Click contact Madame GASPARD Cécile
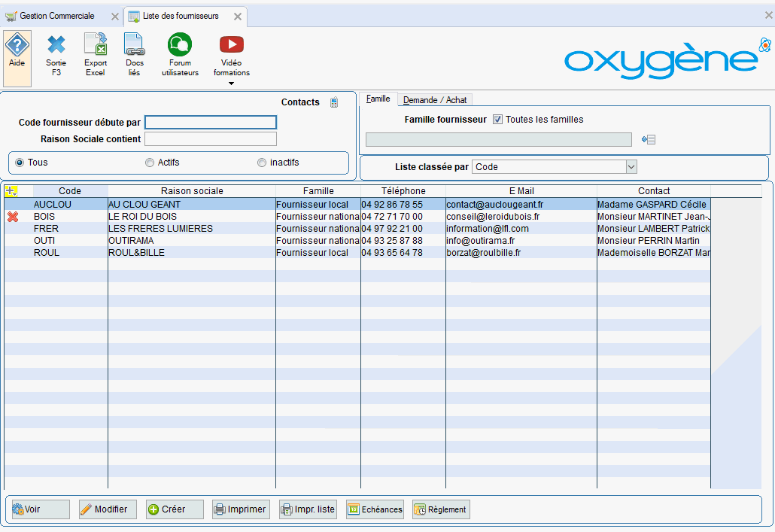 (x=652, y=204)
